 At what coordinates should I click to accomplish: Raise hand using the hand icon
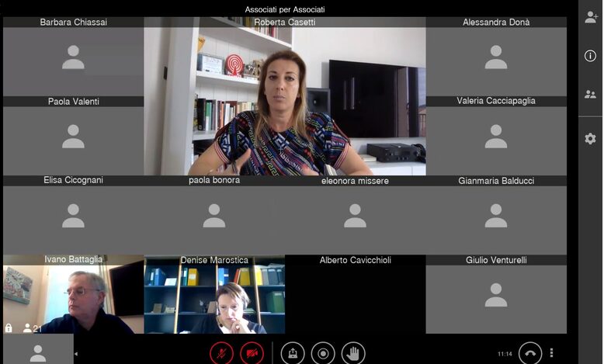pos(353,353)
